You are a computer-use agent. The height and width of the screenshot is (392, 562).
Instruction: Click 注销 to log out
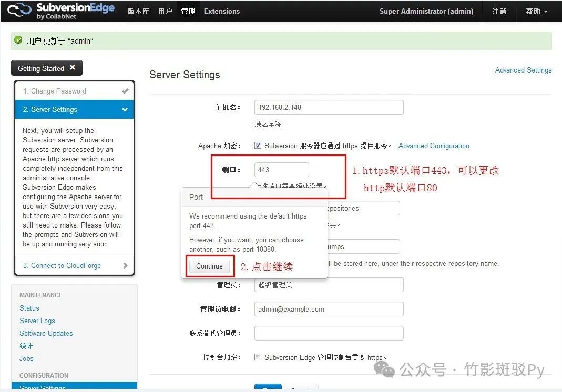pos(499,11)
